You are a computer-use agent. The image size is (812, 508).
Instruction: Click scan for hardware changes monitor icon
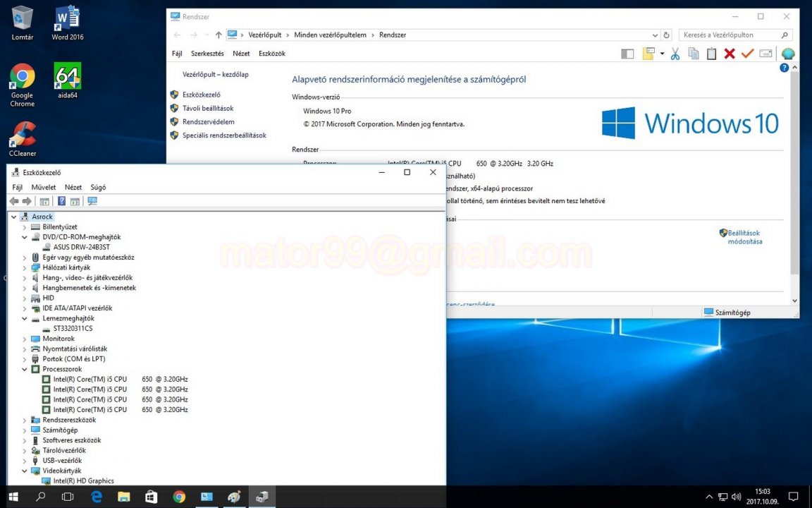(92, 201)
